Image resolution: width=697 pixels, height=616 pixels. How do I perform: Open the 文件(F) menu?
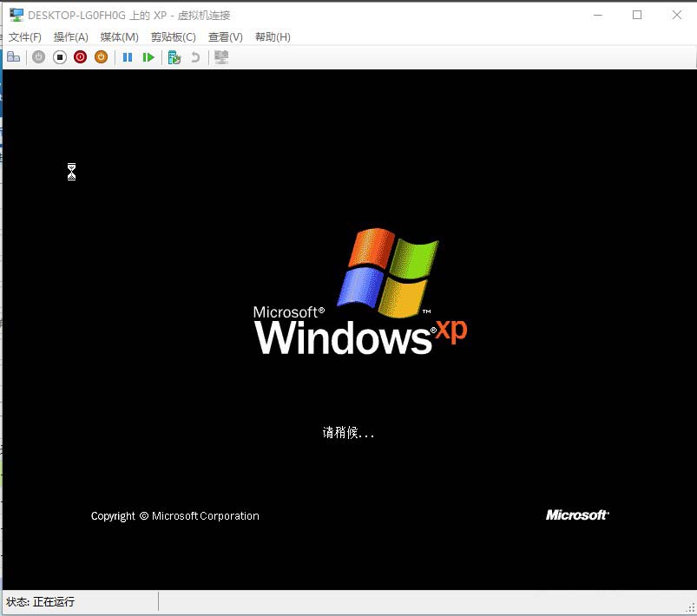(25, 37)
